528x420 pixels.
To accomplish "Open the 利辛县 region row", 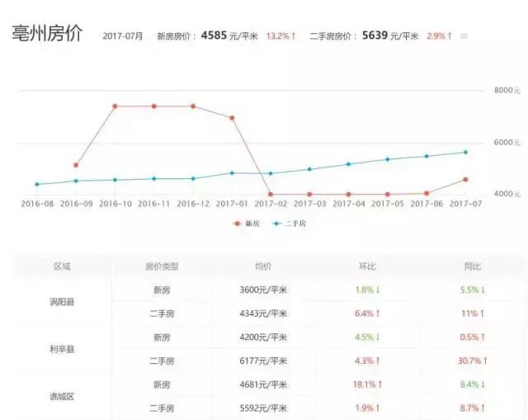I will [x=62, y=349].
